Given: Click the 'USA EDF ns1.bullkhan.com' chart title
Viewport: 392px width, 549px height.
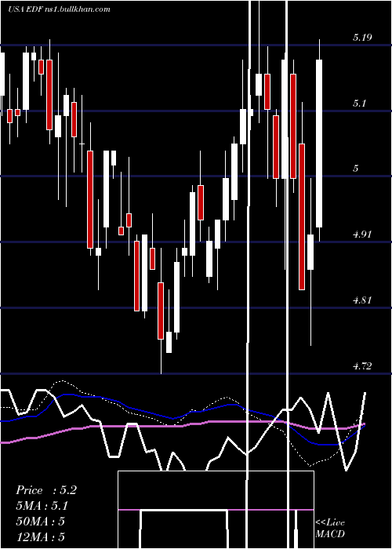Looking at the screenshot, I should point(59,9).
